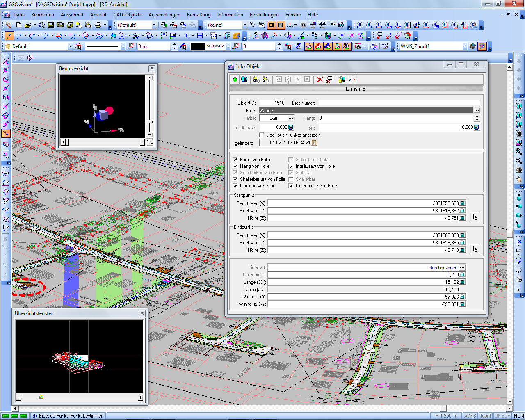Viewport: 525px width, 420px height.
Task: Toggle 'Skalierbar' checkbox
Action: pyautogui.click(x=291, y=179)
